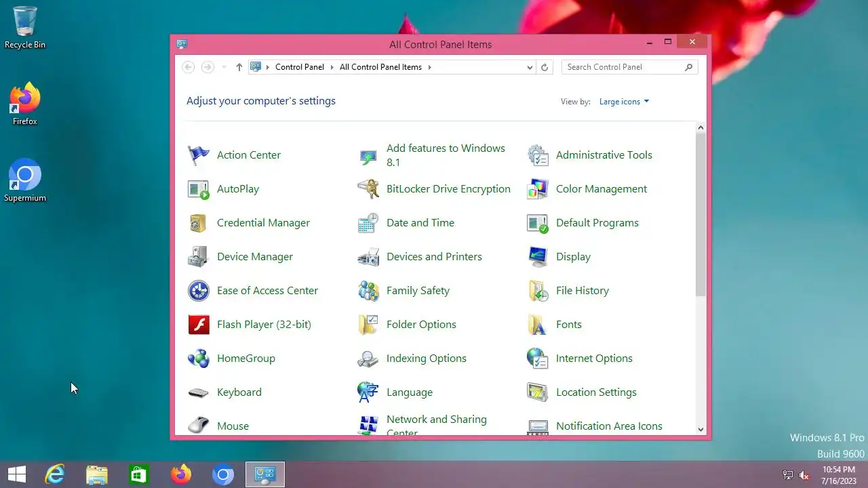Click the Language text link
The height and width of the screenshot is (488, 868).
(x=410, y=392)
